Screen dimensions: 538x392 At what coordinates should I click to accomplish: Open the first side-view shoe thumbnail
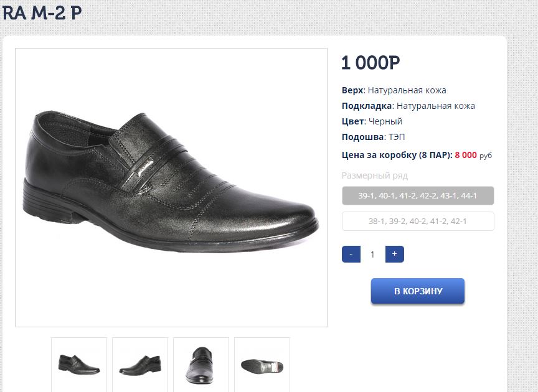click(79, 363)
